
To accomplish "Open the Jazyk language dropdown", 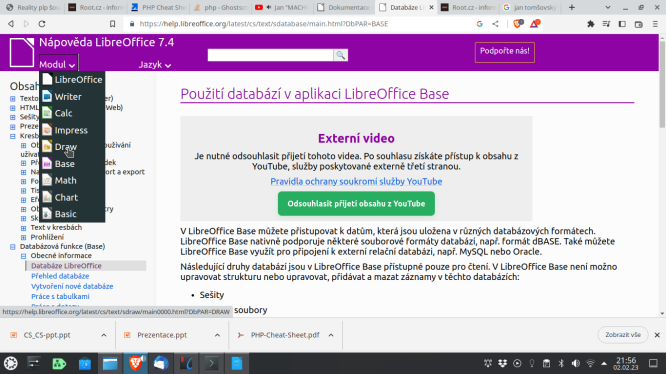I will tap(155, 65).
